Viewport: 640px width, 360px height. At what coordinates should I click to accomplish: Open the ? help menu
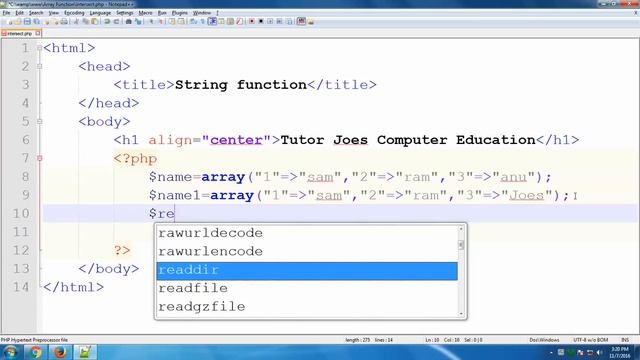click(x=218, y=13)
